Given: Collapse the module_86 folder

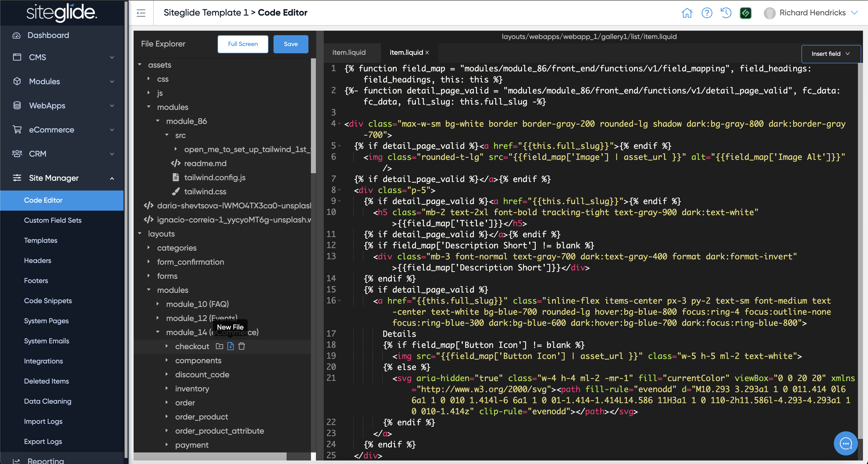Looking at the screenshot, I should pyautogui.click(x=158, y=121).
